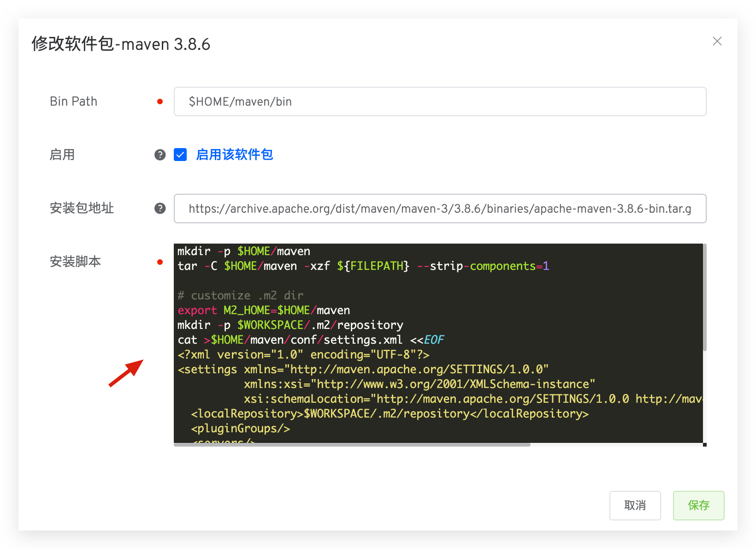
Task: Save changes with the 保存 button
Action: (x=698, y=505)
